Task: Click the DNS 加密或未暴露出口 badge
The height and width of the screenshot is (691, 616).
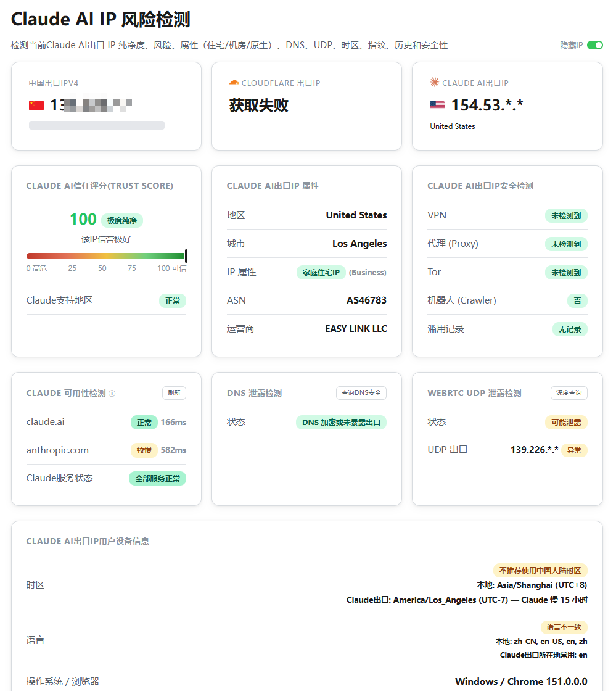Action: pos(341,422)
